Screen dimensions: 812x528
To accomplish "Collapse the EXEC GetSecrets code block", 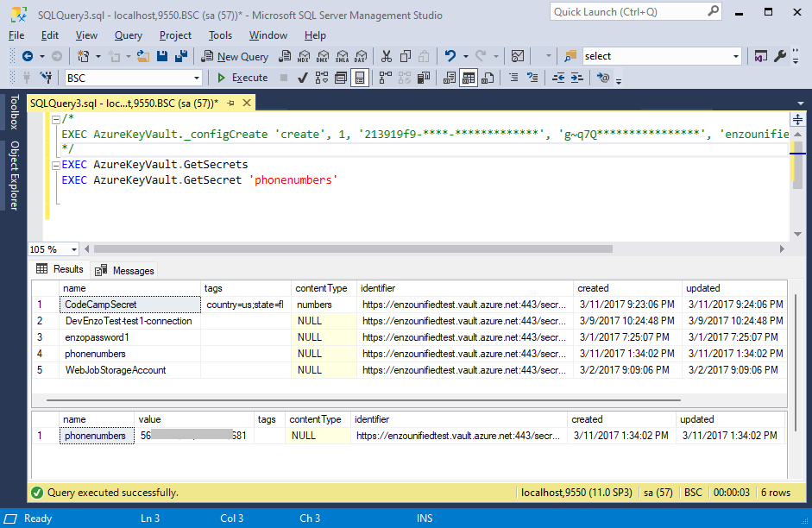I will [56, 166].
